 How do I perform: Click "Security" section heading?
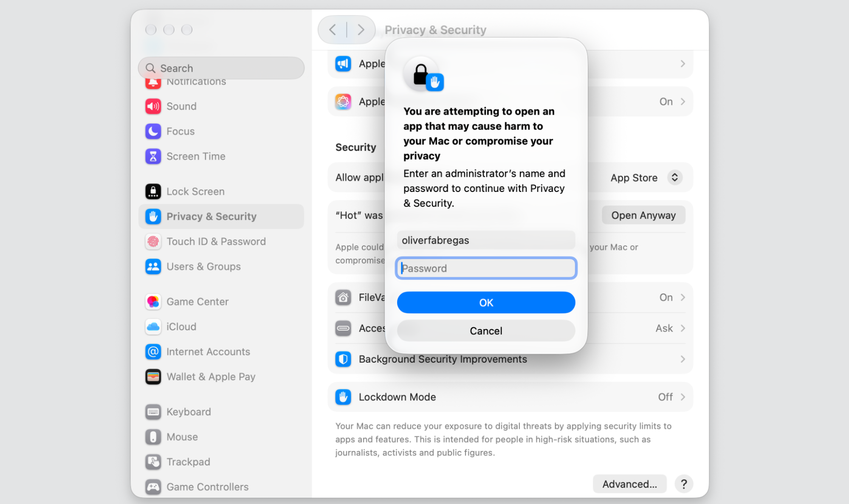356,147
